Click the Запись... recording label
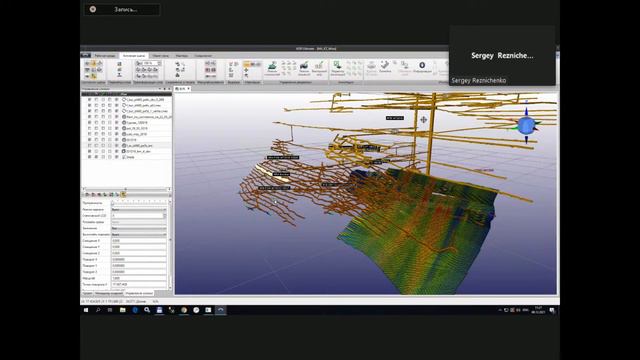The width and height of the screenshot is (640, 360). point(125,9)
